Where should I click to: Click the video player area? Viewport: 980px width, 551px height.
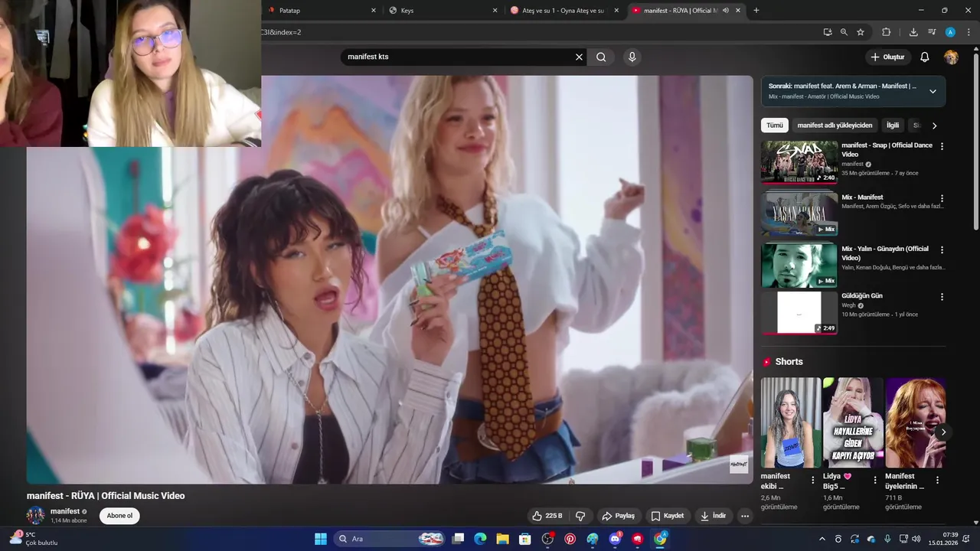pos(390,279)
